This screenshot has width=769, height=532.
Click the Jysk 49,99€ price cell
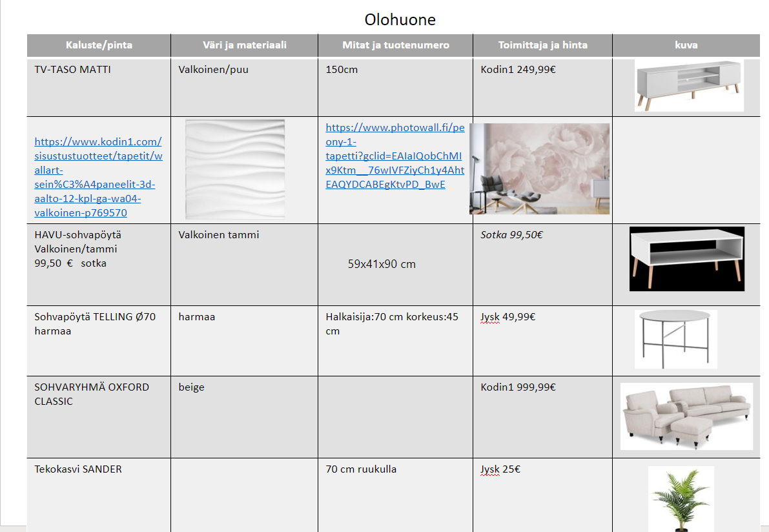[x=543, y=342]
